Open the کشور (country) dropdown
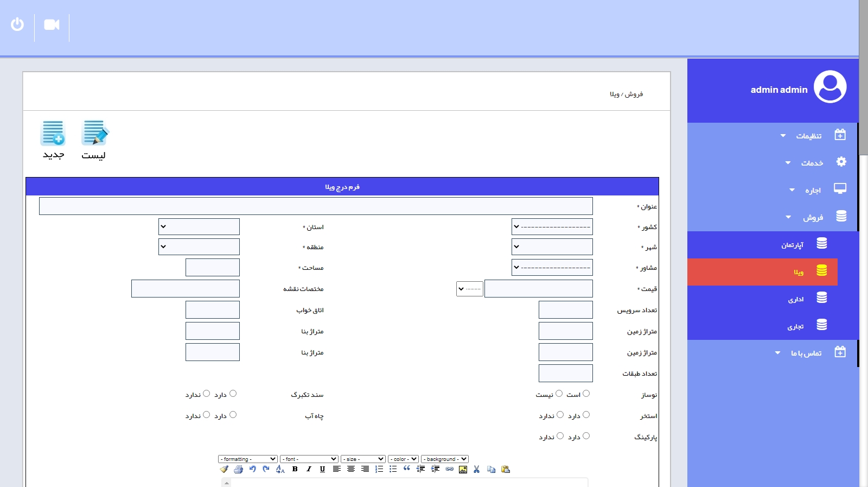Screen dimensions: 868x487 click(x=552, y=227)
